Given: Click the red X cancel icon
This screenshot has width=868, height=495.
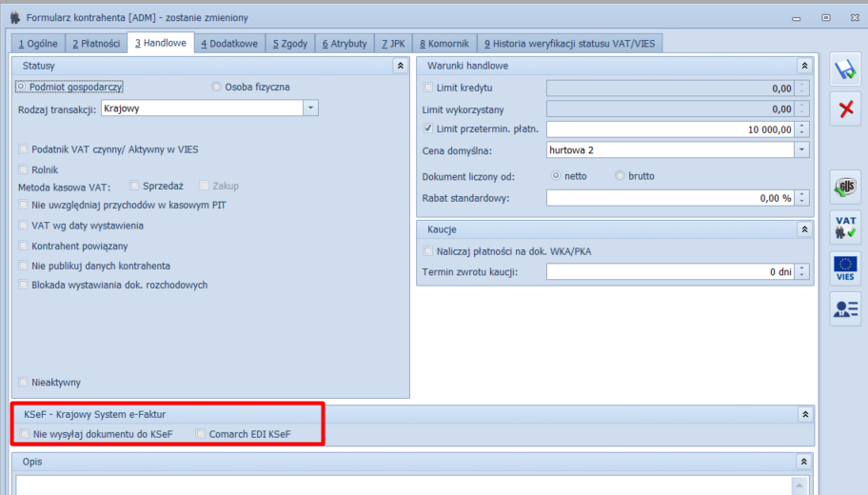Looking at the screenshot, I should pyautogui.click(x=845, y=109).
